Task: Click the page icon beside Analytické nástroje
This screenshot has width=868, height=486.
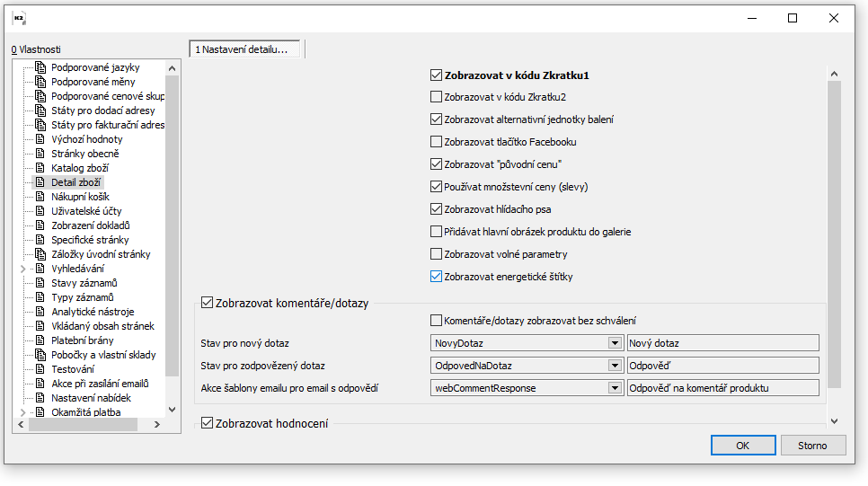Action: point(40,313)
